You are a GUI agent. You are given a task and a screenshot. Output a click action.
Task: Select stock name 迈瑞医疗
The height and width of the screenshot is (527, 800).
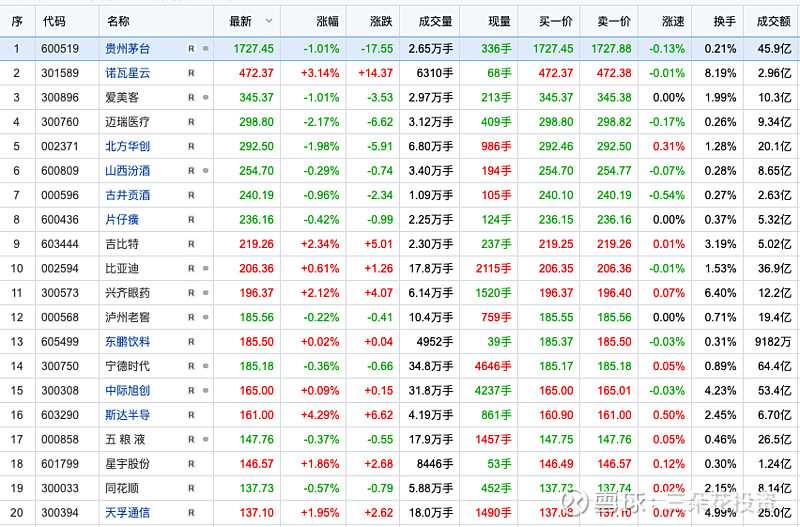pos(128,122)
